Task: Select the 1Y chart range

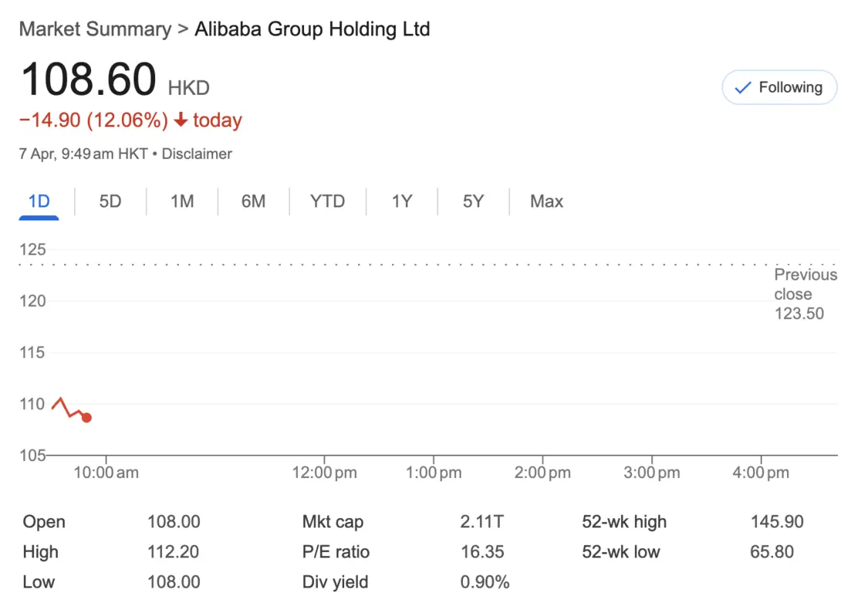Action: point(402,202)
